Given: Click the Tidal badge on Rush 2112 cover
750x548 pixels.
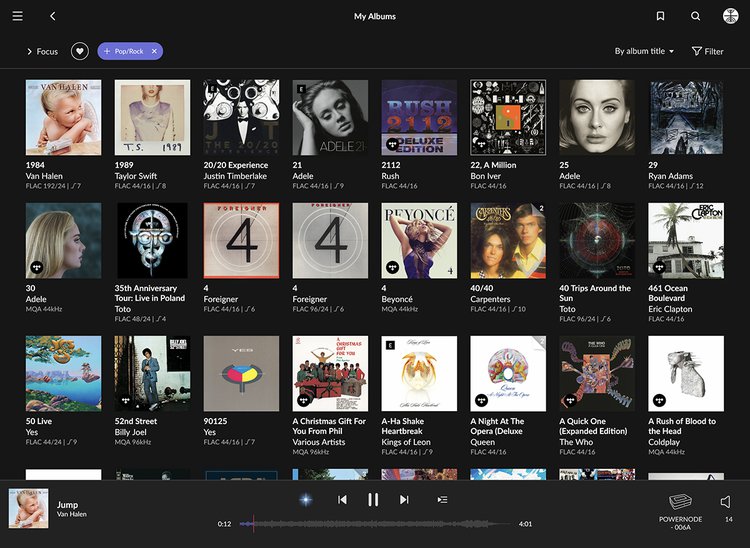Looking at the screenshot, I should click(393, 143).
